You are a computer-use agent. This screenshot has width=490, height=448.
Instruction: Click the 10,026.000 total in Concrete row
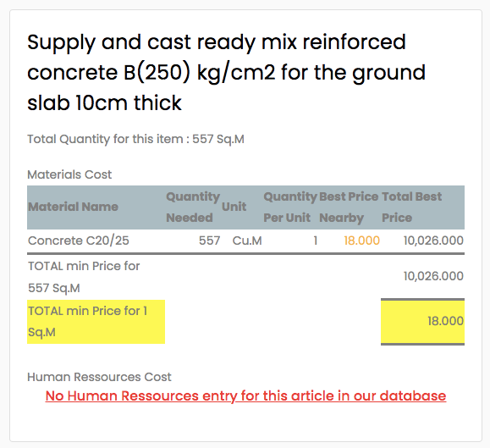click(x=433, y=241)
